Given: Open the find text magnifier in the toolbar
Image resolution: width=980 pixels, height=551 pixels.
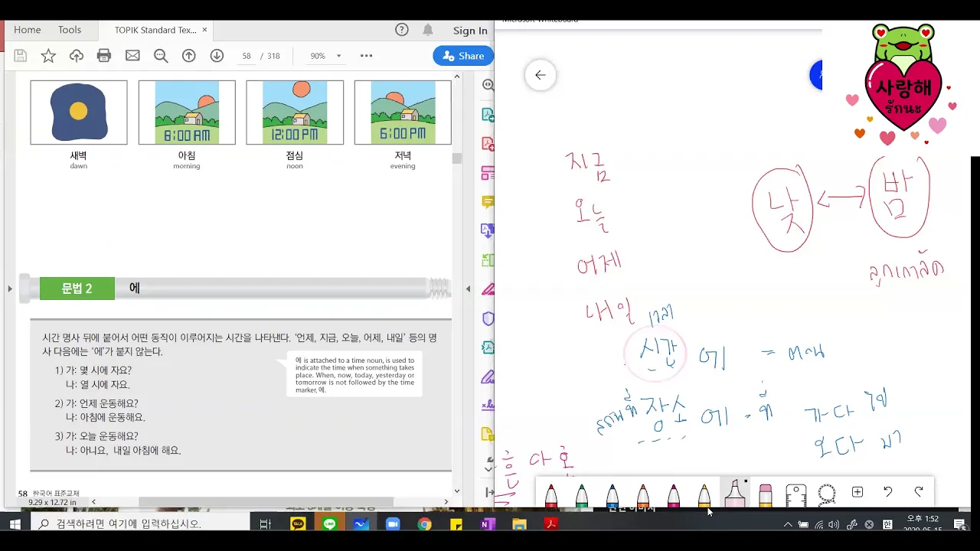Looking at the screenshot, I should (x=161, y=56).
